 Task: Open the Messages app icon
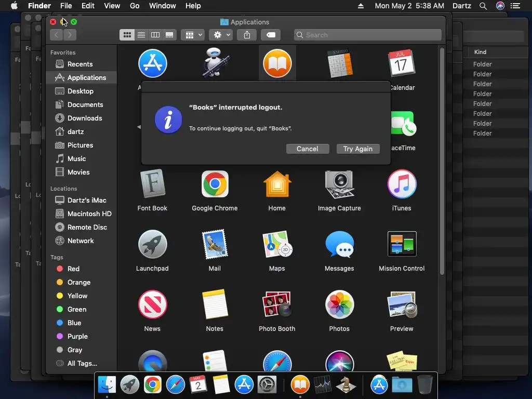[x=339, y=244]
